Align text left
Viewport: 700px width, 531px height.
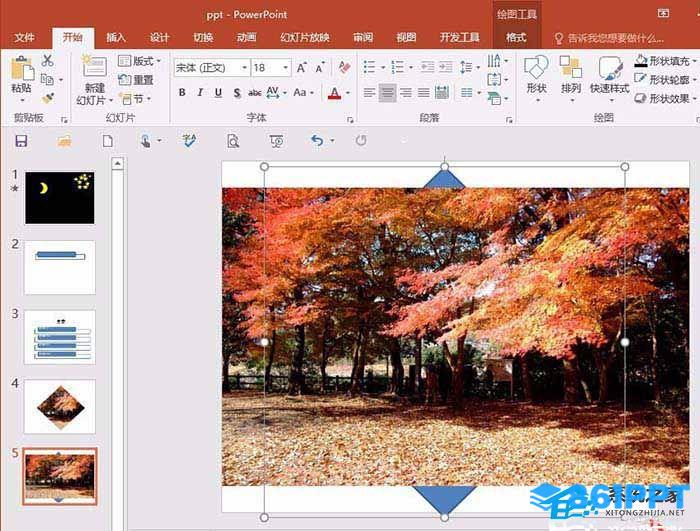tap(369, 93)
